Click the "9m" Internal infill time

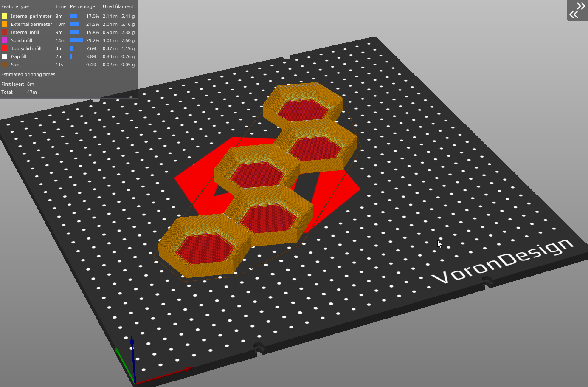click(59, 32)
